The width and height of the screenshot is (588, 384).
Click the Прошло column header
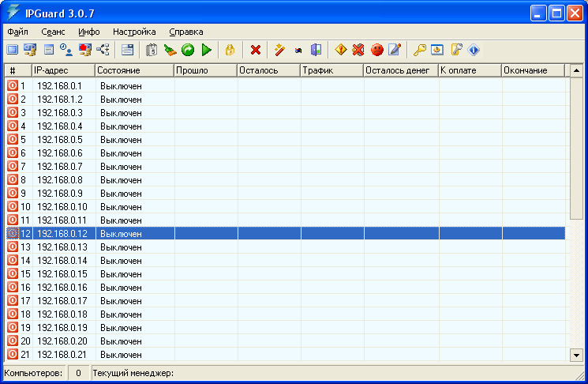pos(206,70)
